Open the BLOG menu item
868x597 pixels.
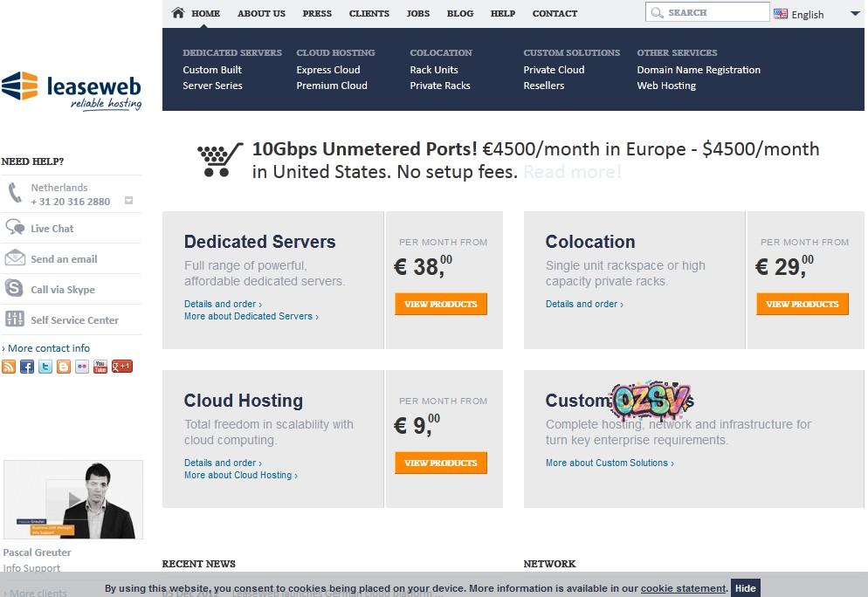click(460, 13)
